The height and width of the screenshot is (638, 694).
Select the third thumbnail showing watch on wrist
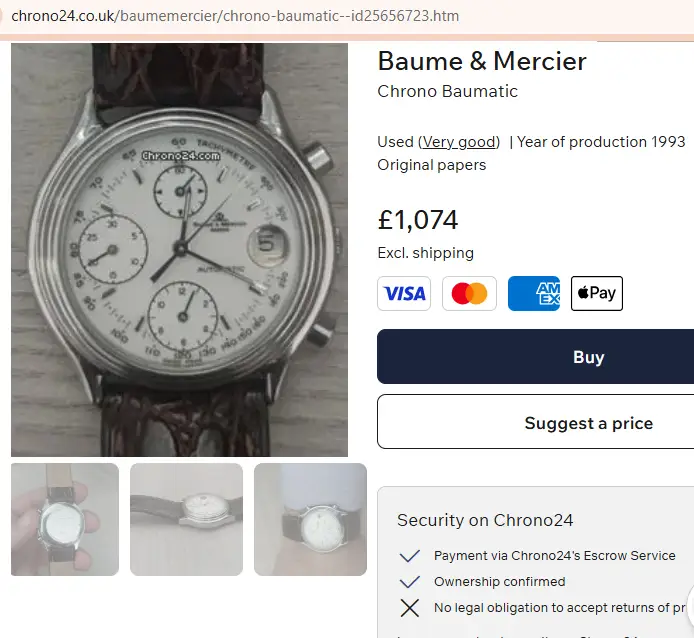point(310,519)
